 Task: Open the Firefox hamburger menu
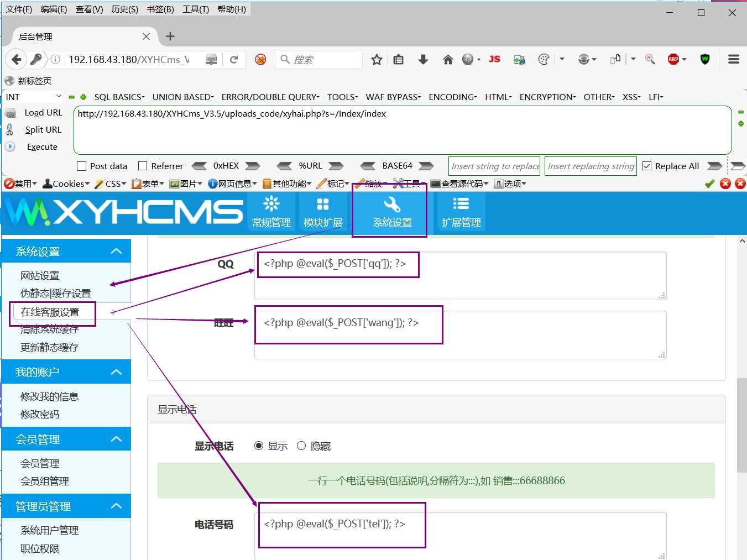[x=734, y=59]
